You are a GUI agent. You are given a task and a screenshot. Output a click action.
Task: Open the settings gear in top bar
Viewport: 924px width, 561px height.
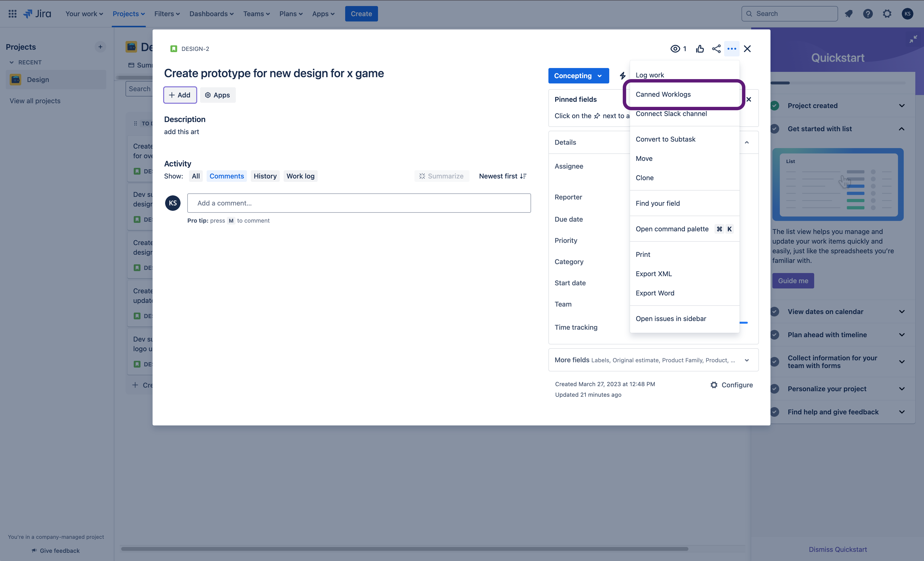click(x=887, y=14)
